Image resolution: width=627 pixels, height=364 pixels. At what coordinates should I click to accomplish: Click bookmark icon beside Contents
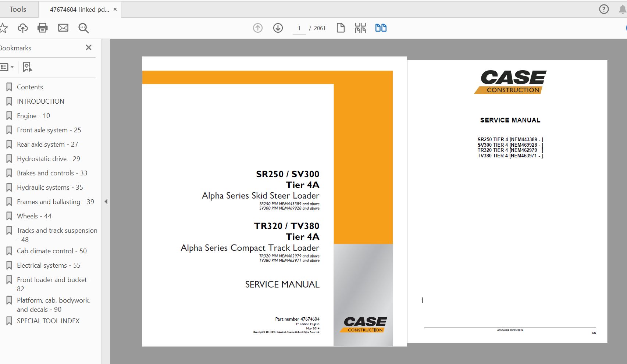9,87
